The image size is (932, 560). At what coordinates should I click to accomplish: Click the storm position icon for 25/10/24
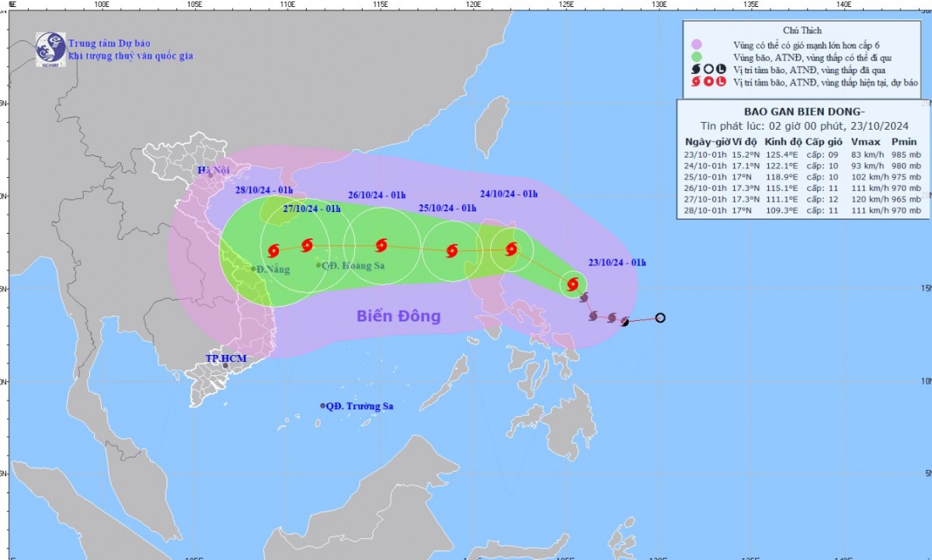click(452, 251)
